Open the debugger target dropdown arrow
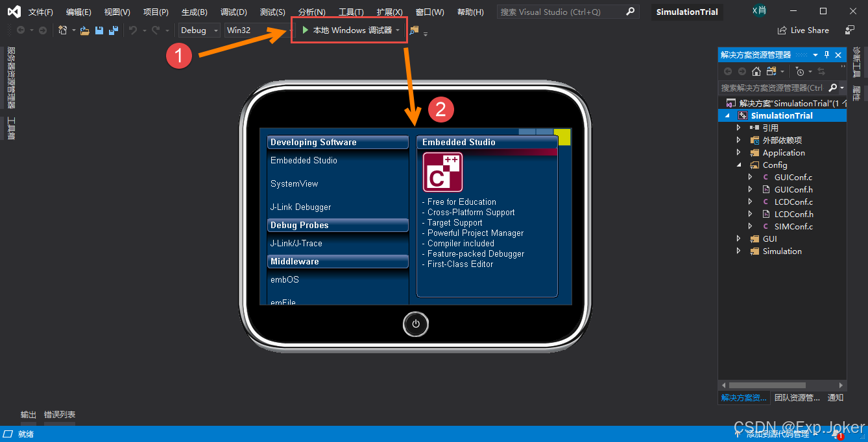This screenshot has width=868, height=442. [x=398, y=30]
